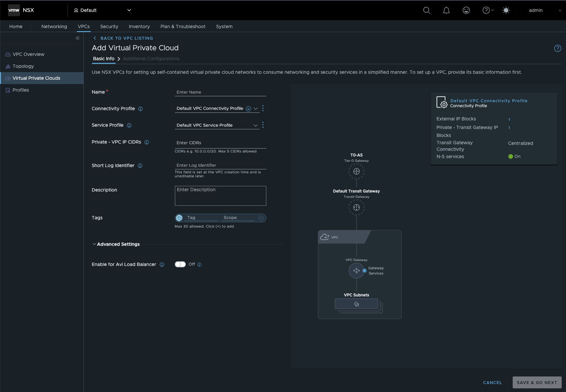Open the notifications bell
The height and width of the screenshot is (392, 566).
(x=446, y=10)
